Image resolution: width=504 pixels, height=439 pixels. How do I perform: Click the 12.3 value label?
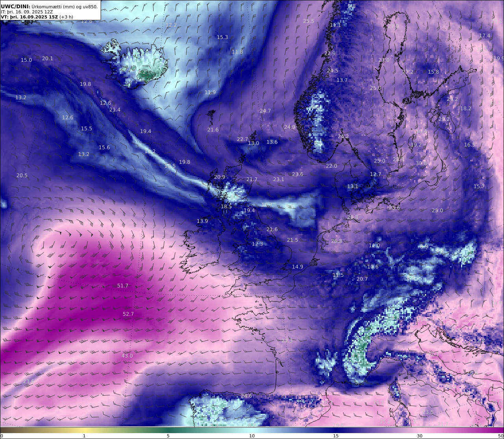[258, 244]
